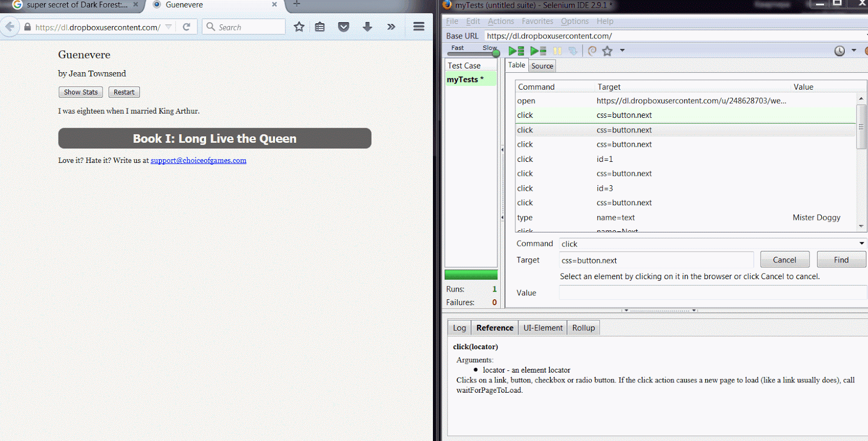Bookmark this page with Firefox star
The width and height of the screenshot is (868, 441).
tap(299, 27)
